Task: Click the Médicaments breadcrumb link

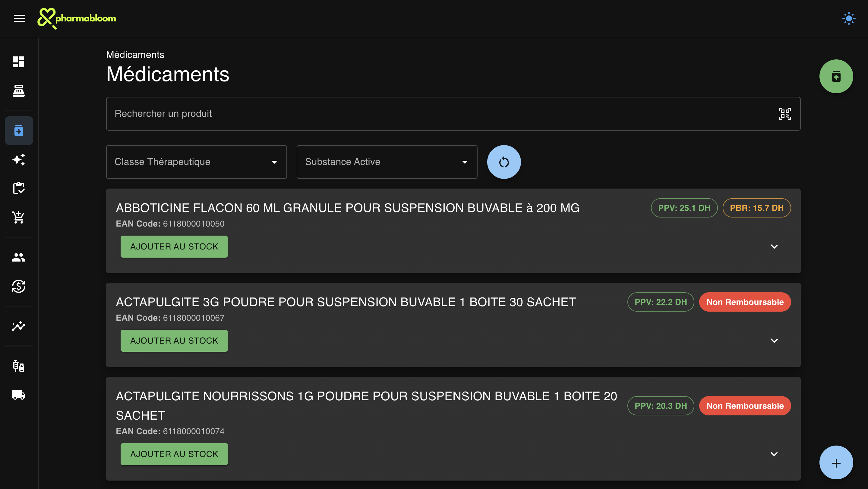Action: [135, 55]
